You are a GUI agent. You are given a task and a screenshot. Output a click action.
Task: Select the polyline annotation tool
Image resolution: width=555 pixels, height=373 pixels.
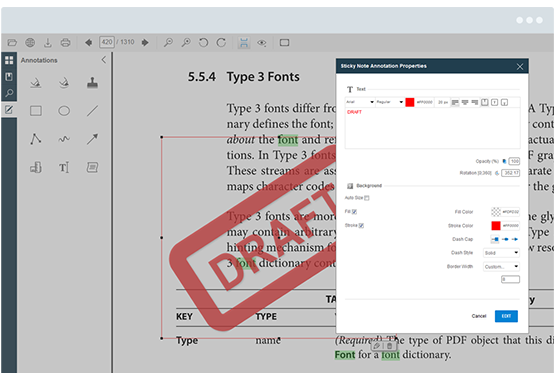point(36,139)
